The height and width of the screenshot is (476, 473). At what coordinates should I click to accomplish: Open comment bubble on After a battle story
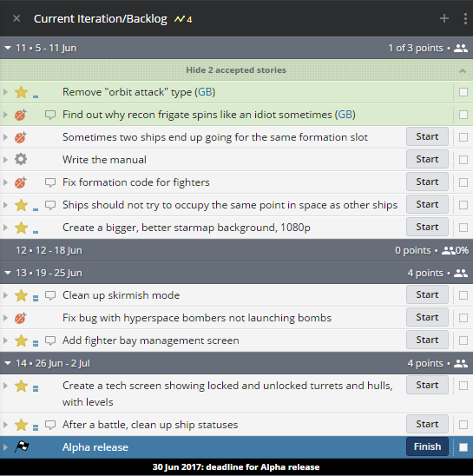click(x=50, y=425)
